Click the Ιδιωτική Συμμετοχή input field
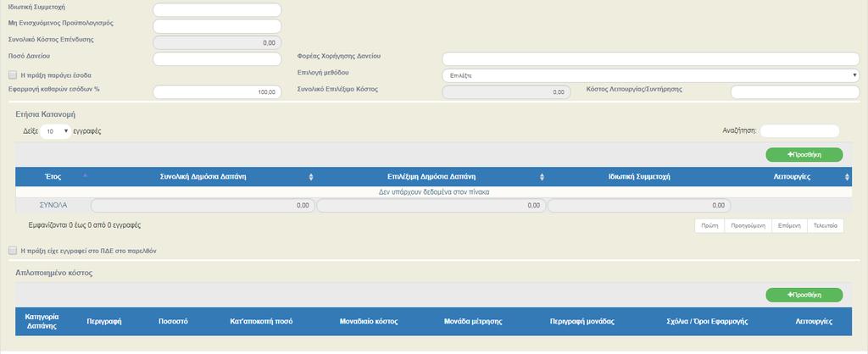 (x=217, y=10)
